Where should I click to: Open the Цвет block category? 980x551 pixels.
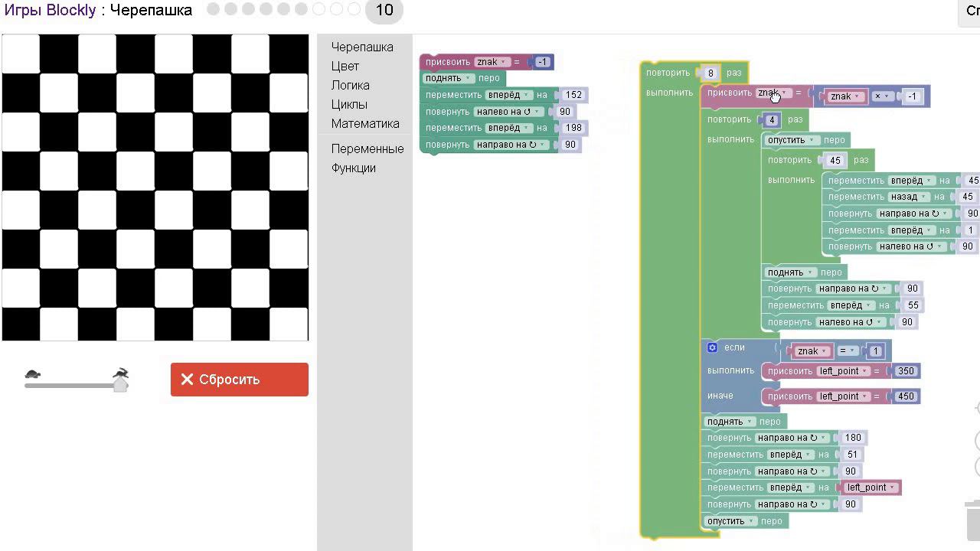pyautogui.click(x=345, y=66)
